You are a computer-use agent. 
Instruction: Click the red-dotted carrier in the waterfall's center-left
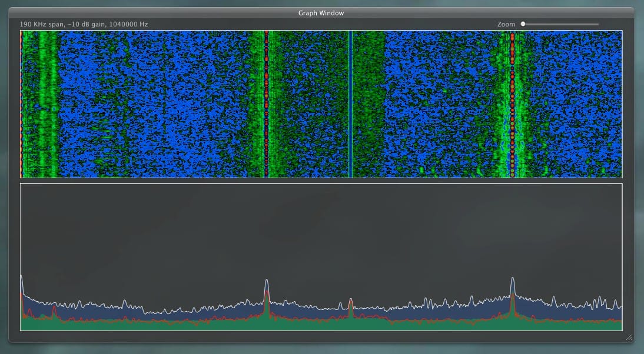click(x=266, y=104)
